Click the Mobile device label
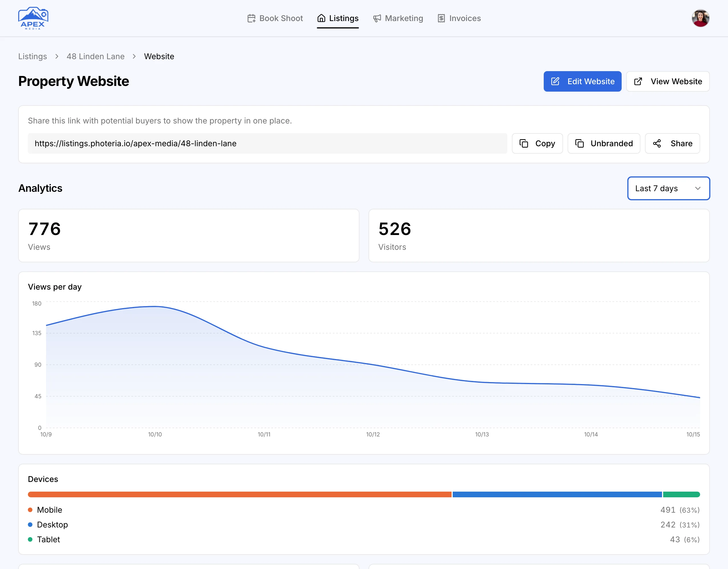 [50, 510]
